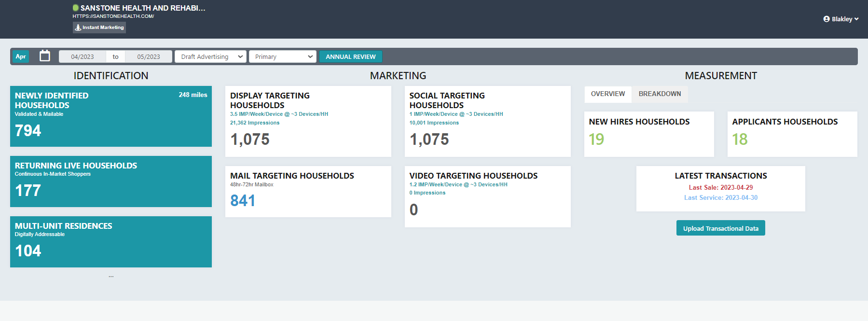Click the Apr month button
Image resolution: width=868 pixels, height=321 pixels.
pyautogui.click(x=21, y=56)
